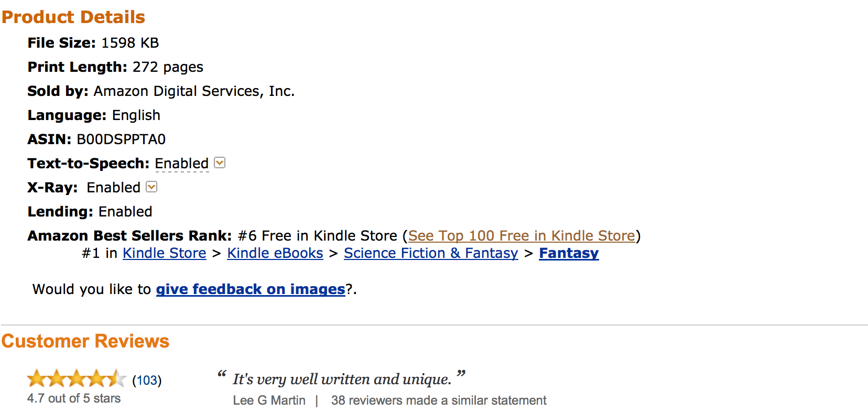Screen dimensions: 868x412
Task: Click reviewer name Lee G Martin
Action: tap(269, 400)
